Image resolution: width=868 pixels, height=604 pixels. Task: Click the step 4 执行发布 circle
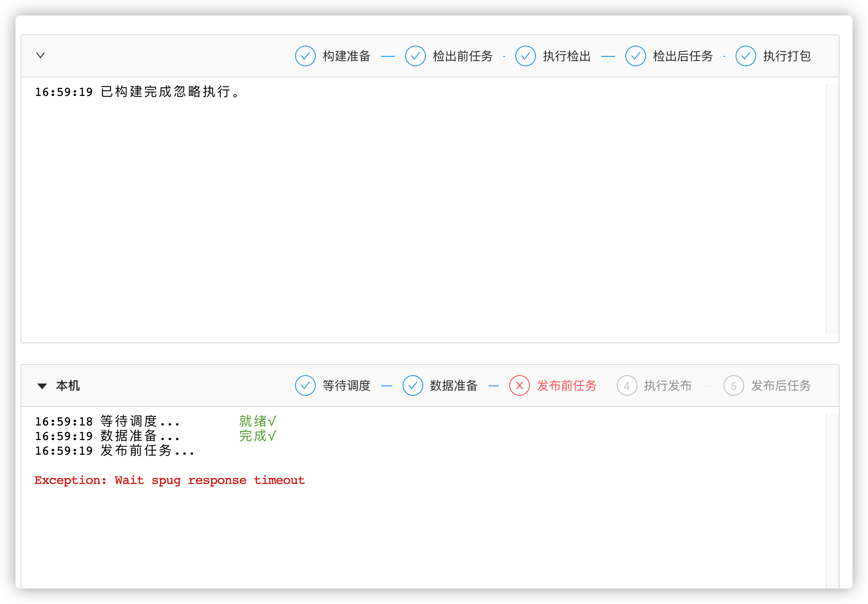(x=627, y=385)
